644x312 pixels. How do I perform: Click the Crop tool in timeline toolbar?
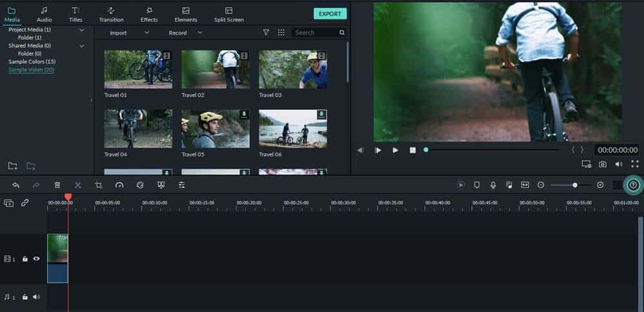coord(99,185)
